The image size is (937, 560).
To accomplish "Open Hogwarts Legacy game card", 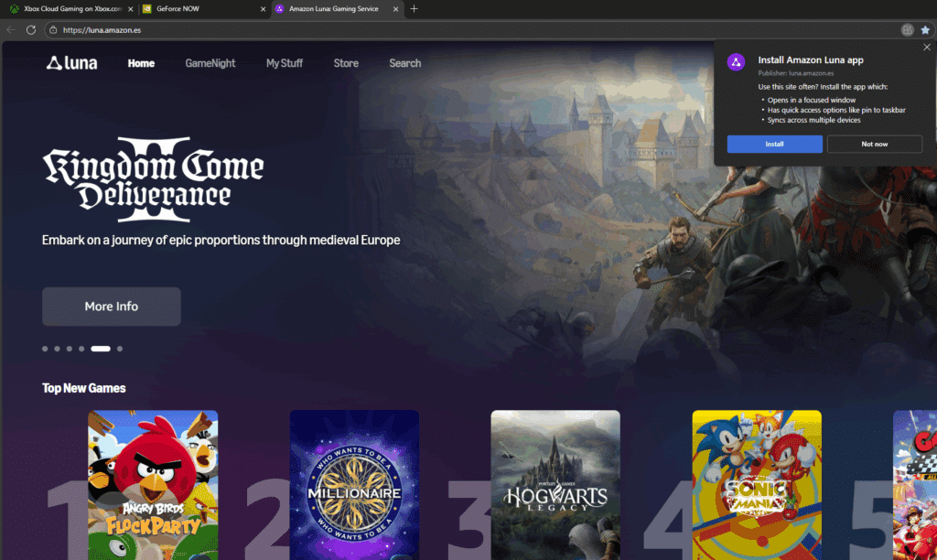I will (x=555, y=485).
